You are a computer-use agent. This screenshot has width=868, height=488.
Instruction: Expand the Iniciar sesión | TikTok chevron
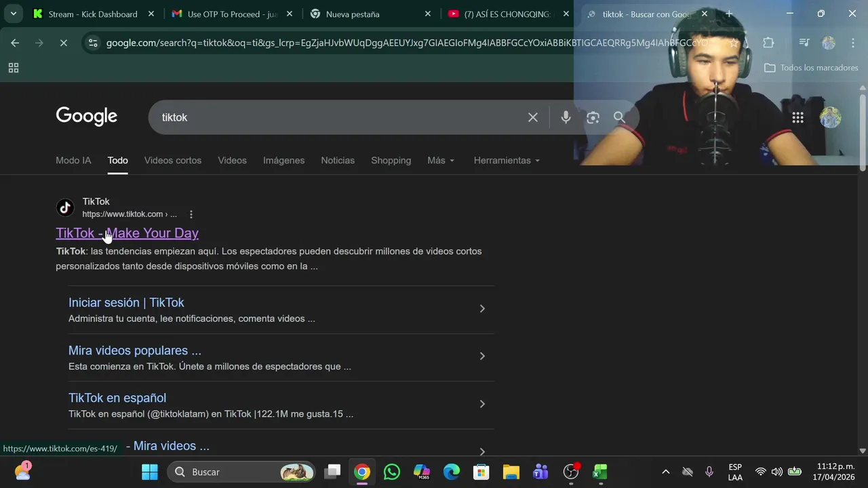tap(482, 308)
